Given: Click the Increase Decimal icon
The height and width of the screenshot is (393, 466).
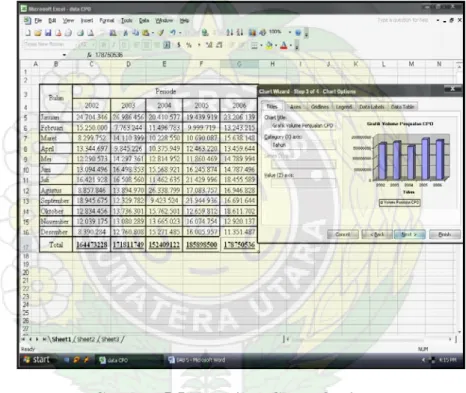Looking at the screenshot, I should tap(209, 45).
